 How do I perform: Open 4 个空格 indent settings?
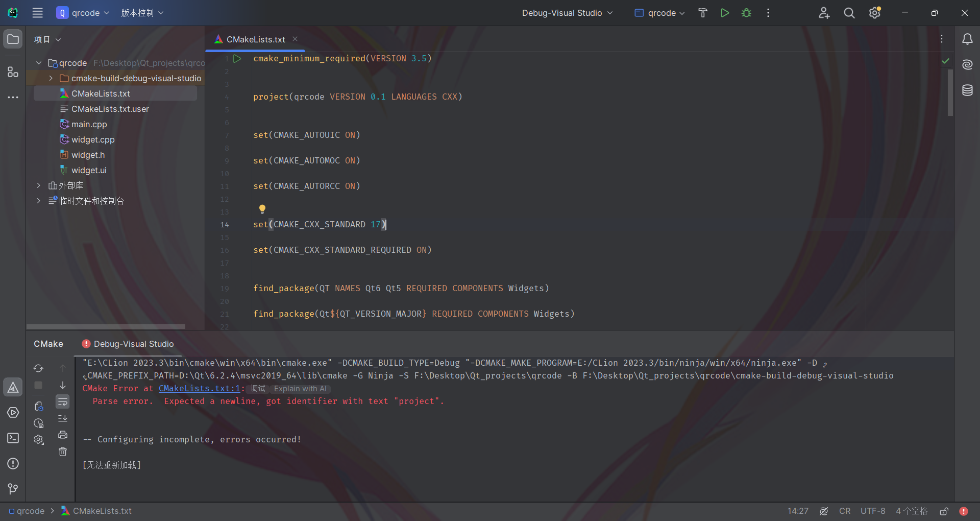coord(912,511)
